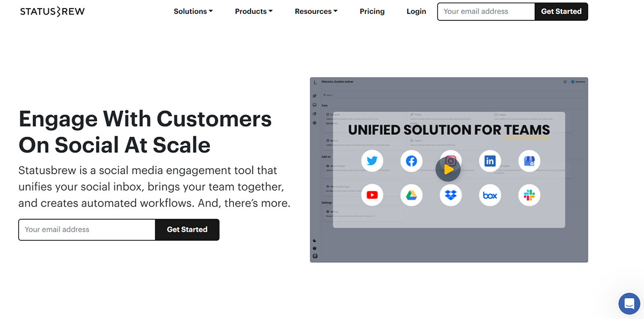644x319 pixels.
Task: Select the Slack icon circle
Action: point(529,195)
